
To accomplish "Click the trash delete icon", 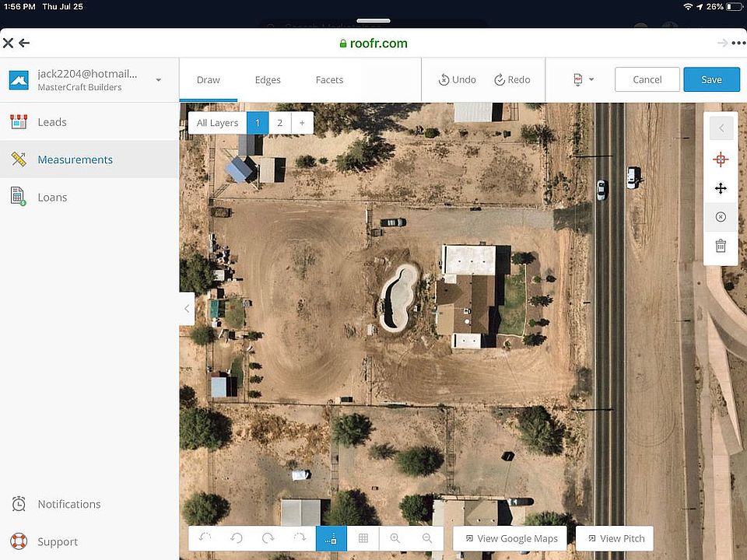I will (x=721, y=246).
